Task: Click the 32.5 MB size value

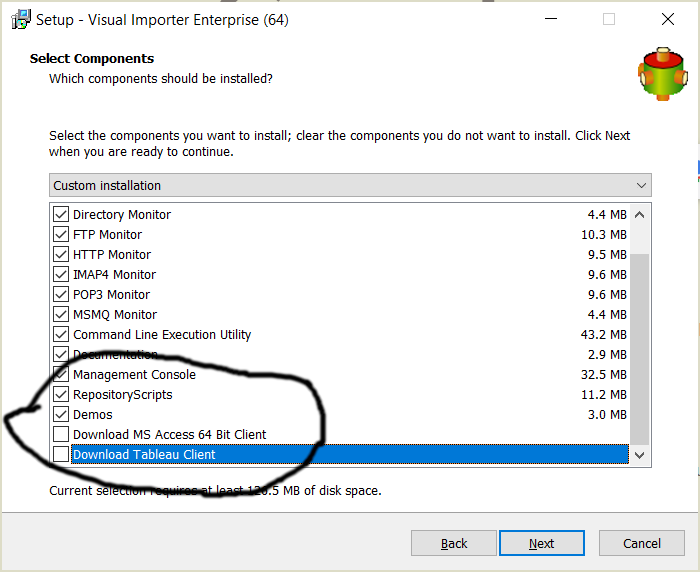Action: [x=604, y=374]
